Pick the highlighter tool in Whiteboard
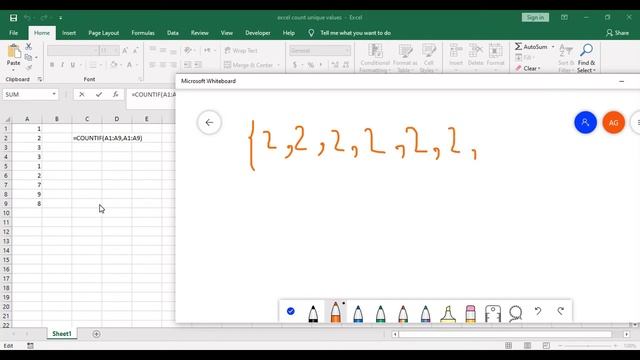The width and height of the screenshot is (640, 360). tap(448, 313)
